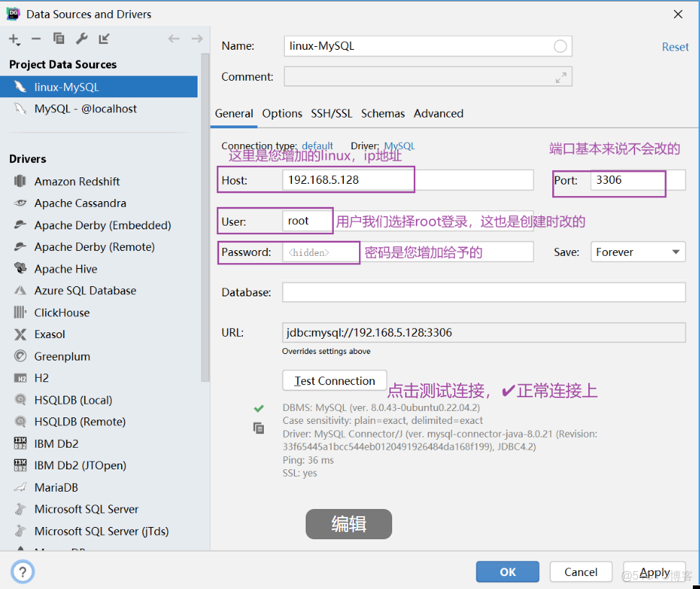Screen dimensions: 700x589
Task: Click the Comment input field
Action: [427, 76]
